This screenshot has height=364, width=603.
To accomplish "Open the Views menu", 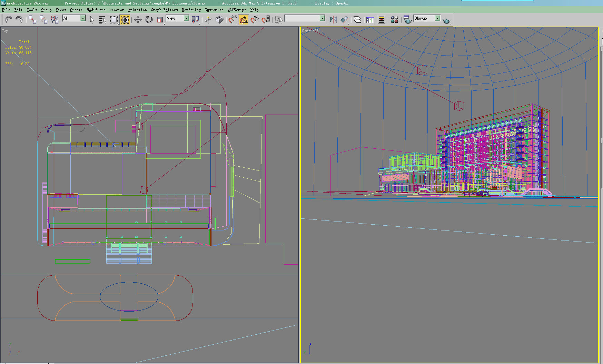I will [x=61, y=10].
